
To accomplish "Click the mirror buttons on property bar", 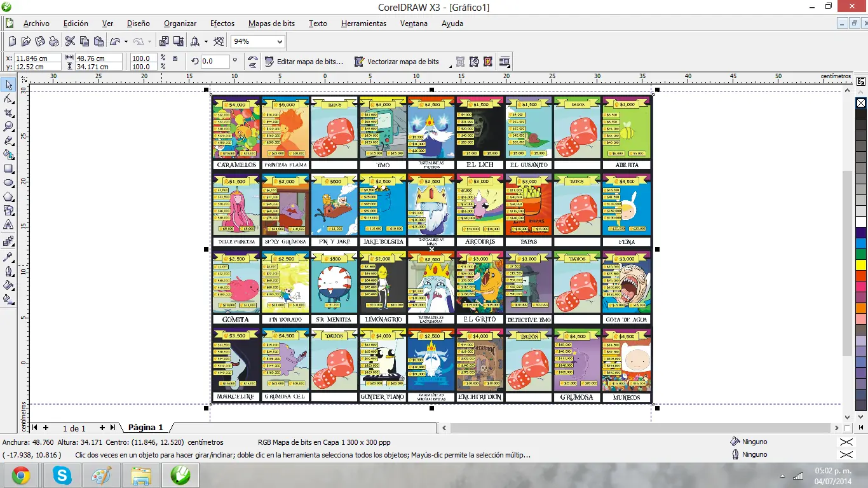I will click(253, 62).
